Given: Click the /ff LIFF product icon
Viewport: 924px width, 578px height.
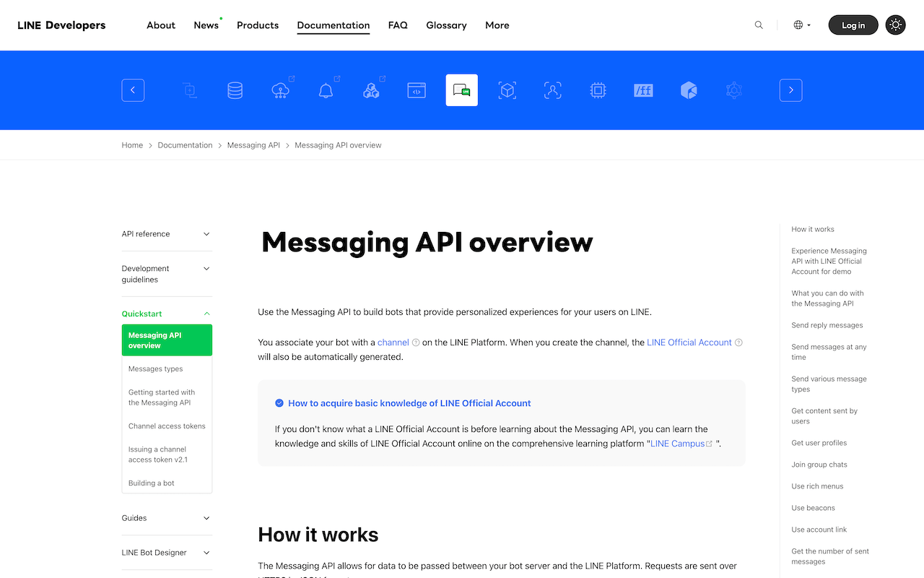Looking at the screenshot, I should (643, 90).
